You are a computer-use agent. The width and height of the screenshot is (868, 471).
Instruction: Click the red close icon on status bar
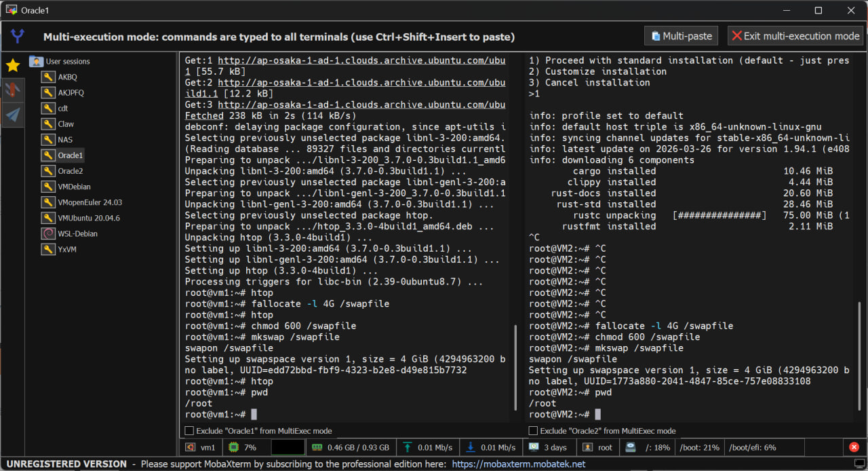854,447
